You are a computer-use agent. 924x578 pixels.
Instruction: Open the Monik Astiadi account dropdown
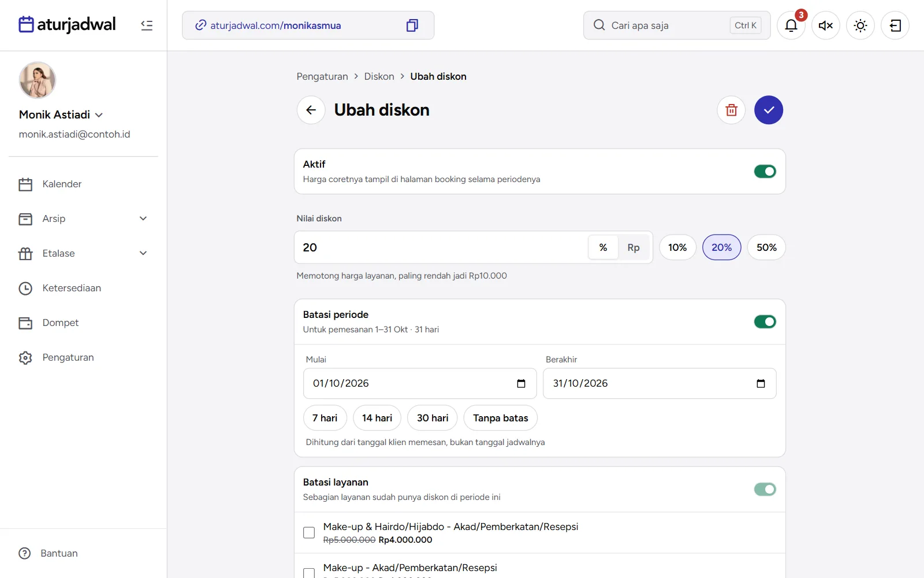61,114
